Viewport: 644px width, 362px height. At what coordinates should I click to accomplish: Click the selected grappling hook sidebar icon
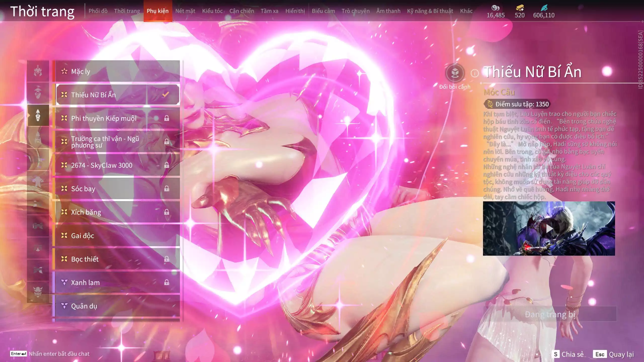(x=38, y=115)
